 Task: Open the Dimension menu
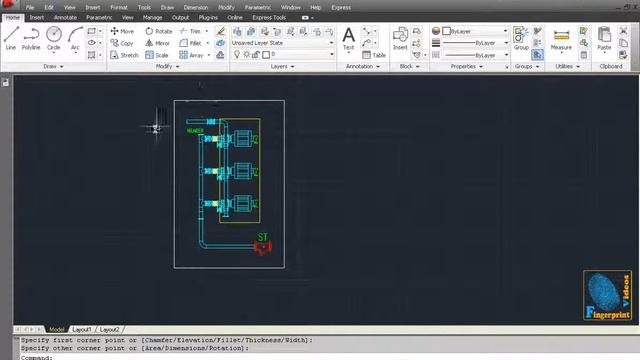coord(196,7)
